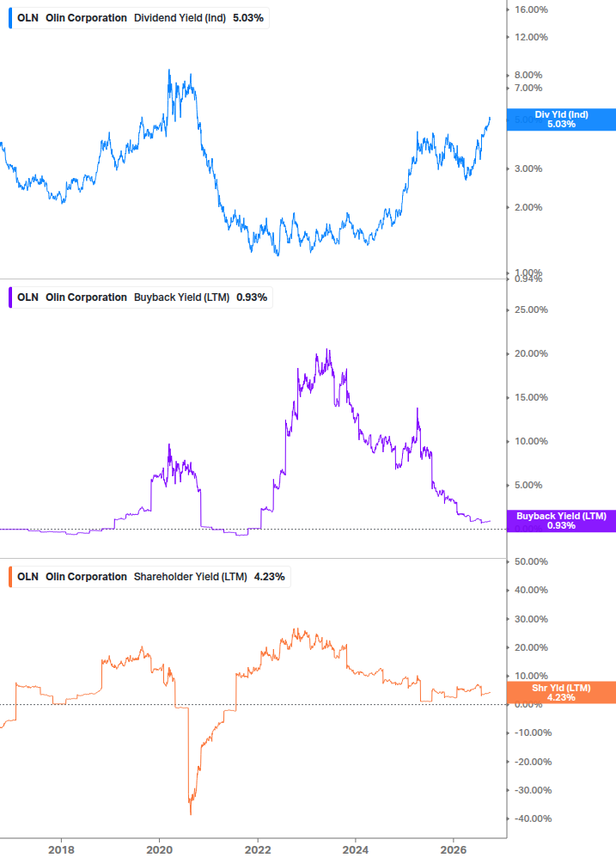Viewport: 616px width, 864px height.
Task: Select the blue Div Yld (Ind) 5.03% axis tag
Action: point(561,119)
